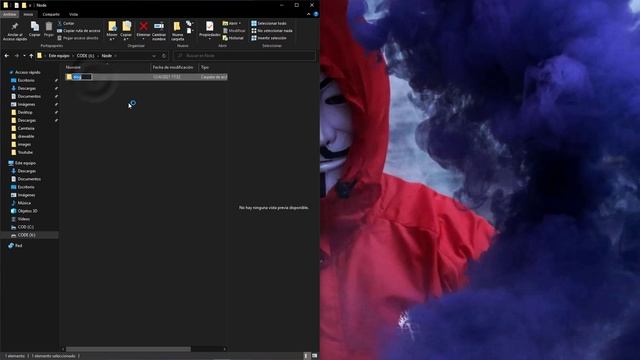Switch to the Compartir tab
Screen dimensions: 640x360
pyautogui.click(x=51, y=14)
